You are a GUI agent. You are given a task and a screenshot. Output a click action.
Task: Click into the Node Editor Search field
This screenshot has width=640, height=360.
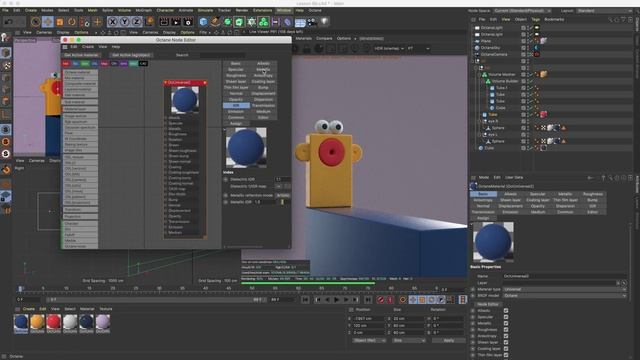point(222,55)
